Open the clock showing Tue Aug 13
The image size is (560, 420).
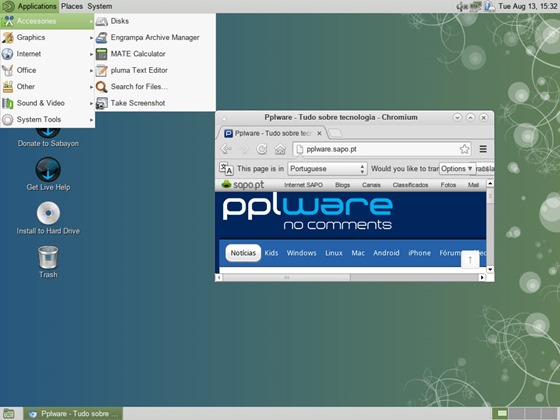click(528, 6)
